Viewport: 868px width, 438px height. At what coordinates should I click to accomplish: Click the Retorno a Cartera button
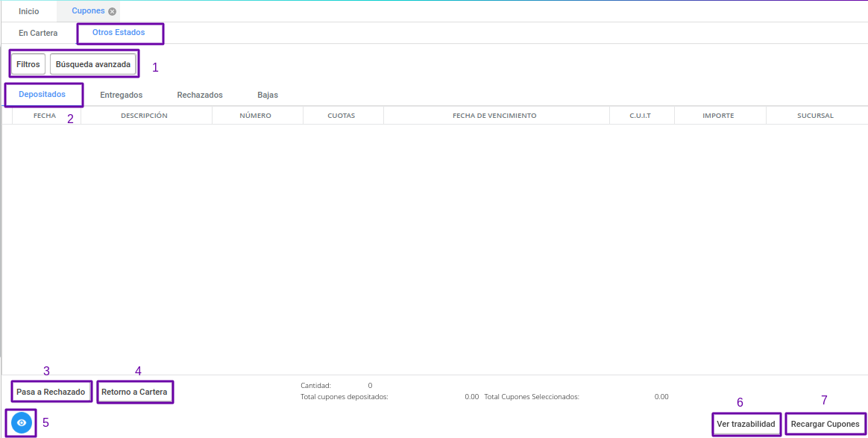[134, 392]
